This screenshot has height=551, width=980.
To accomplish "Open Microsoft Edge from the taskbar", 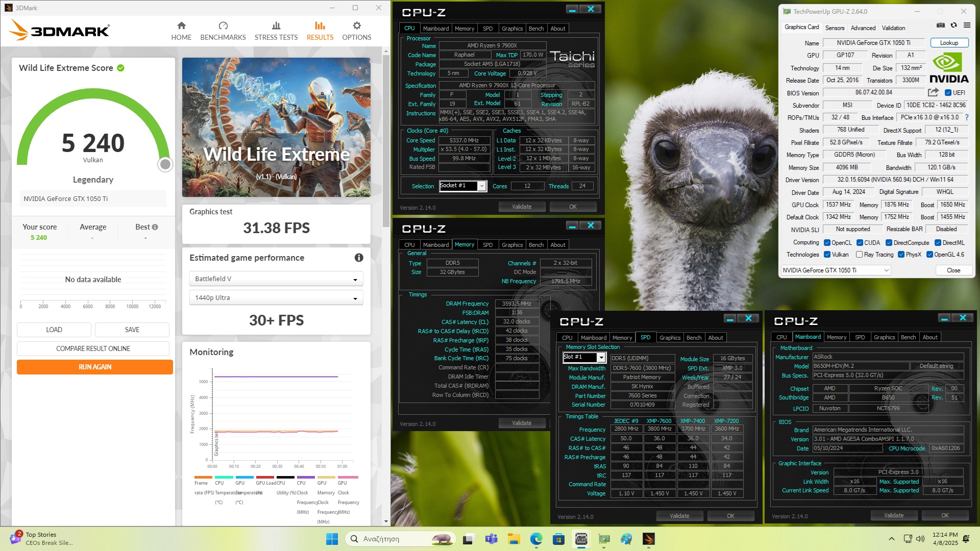I will [536, 539].
